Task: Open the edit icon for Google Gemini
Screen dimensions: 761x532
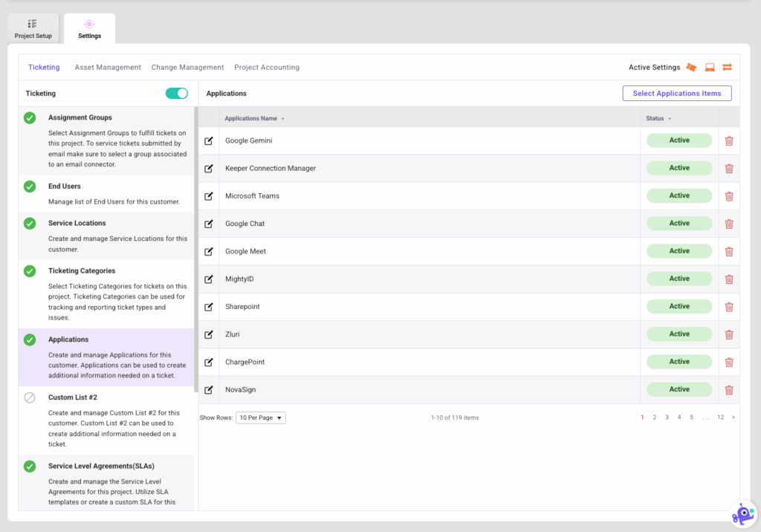Action: (209, 140)
